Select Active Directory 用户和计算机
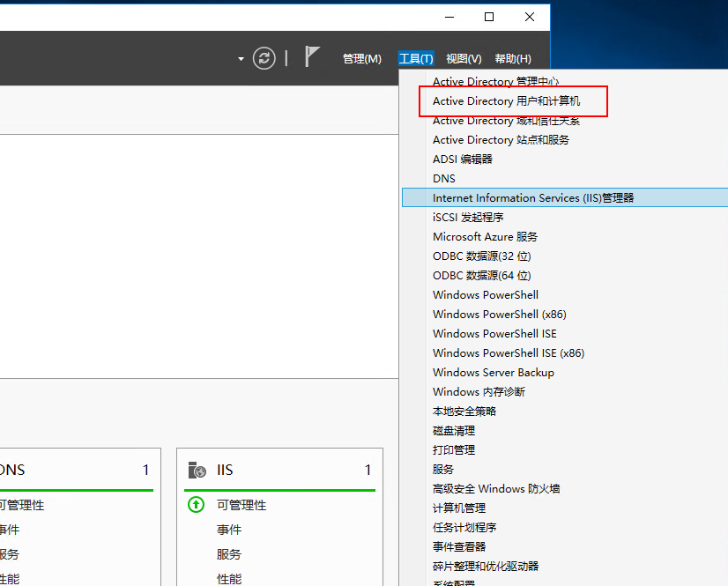The height and width of the screenshot is (586, 728). (506, 101)
